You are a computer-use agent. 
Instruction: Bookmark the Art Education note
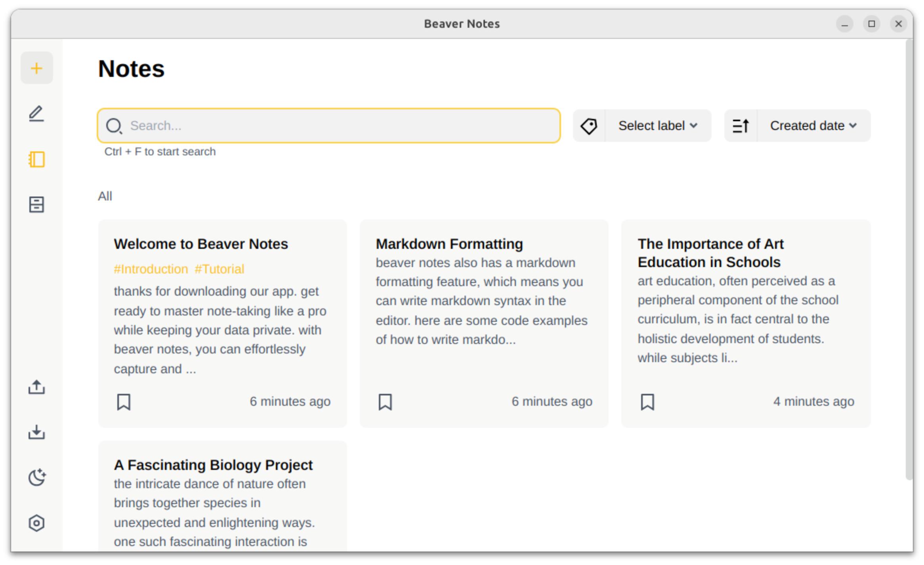(647, 402)
